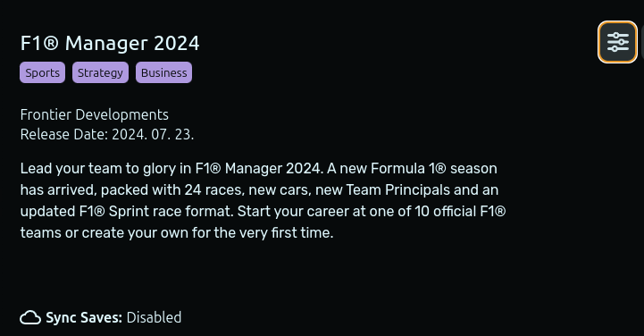Click the partially visible button right of settings

coord(642,42)
